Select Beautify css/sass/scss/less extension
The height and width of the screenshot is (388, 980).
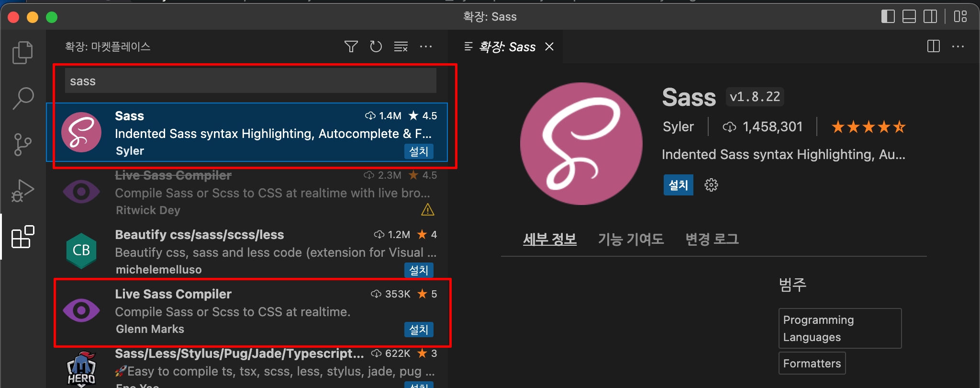(247, 251)
